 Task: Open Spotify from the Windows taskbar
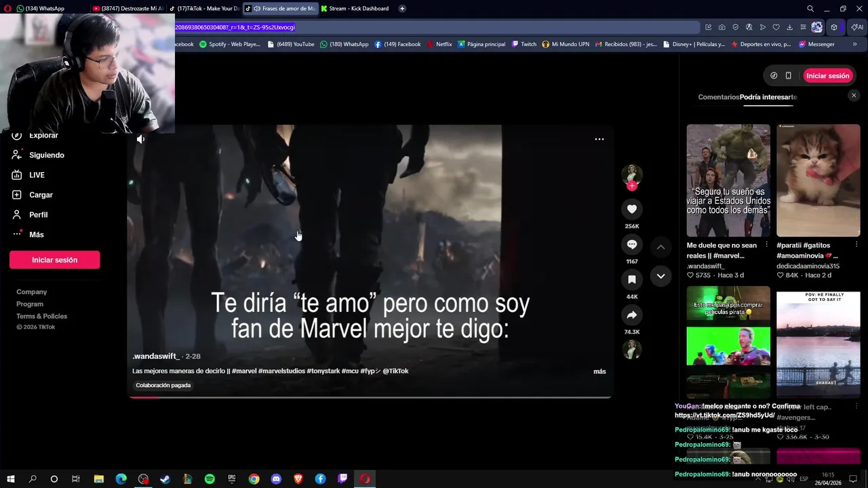point(210,479)
